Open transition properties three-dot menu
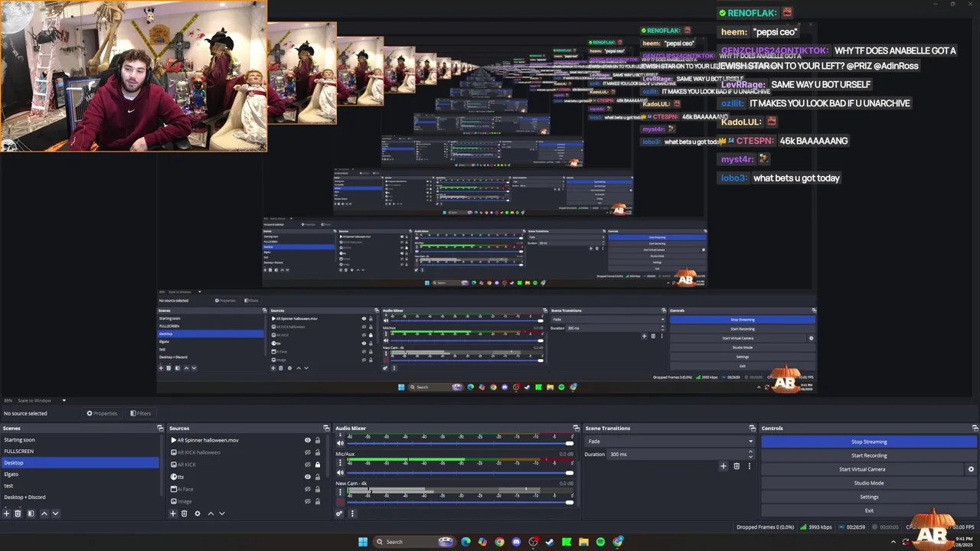This screenshot has height=551, width=980. [750, 466]
